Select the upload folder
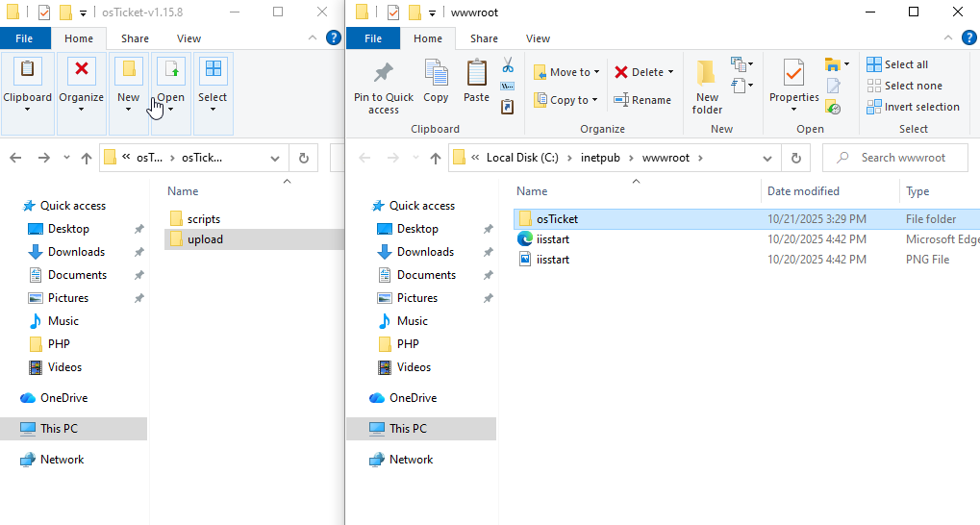This screenshot has width=980, height=525. point(254,239)
